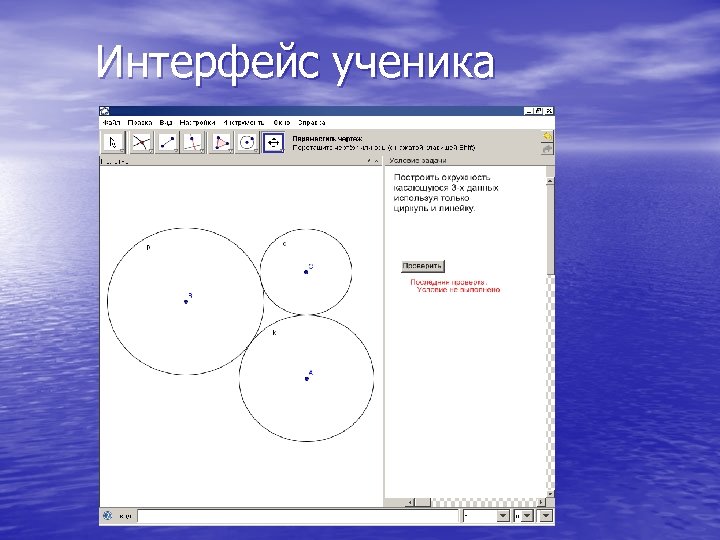Click the Проверить button
The height and width of the screenshot is (540, 720).
pos(423,266)
